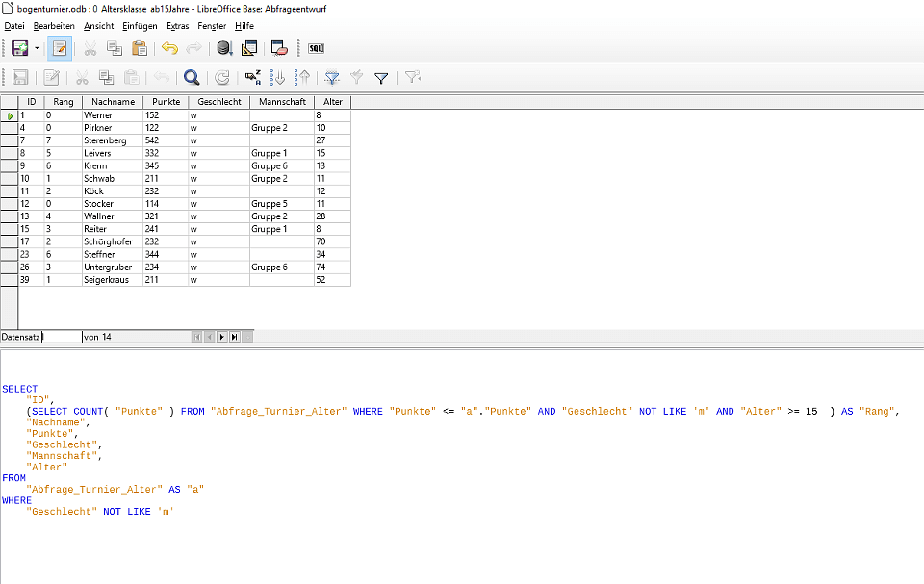
Task: Switch to SQL view using the SQL icon
Action: [316, 48]
